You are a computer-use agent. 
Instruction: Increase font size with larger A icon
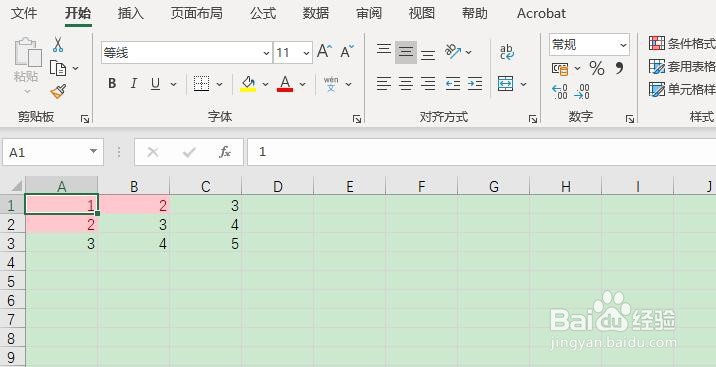[325, 52]
